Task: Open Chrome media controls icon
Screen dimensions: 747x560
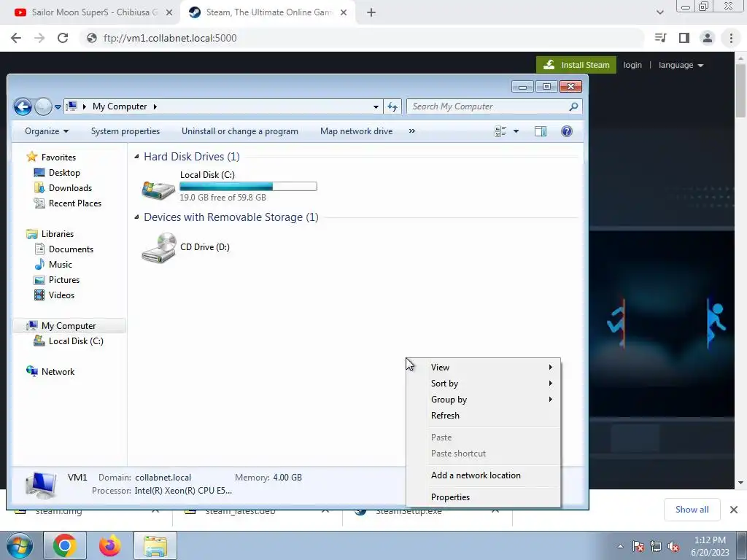Action: pos(661,38)
